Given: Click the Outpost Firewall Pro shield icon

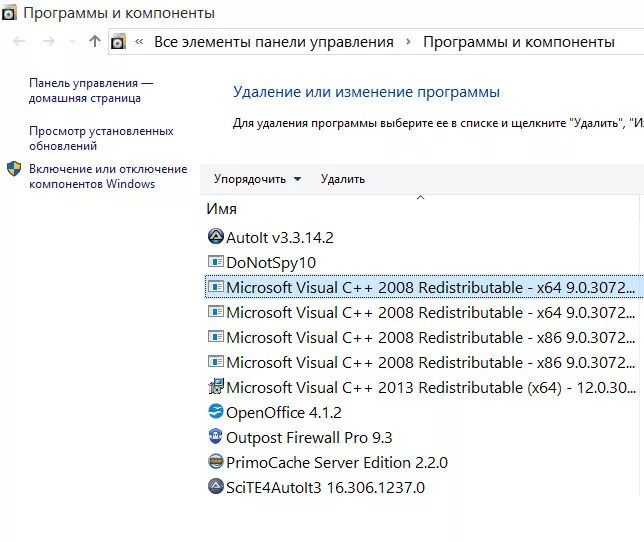Looking at the screenshot, I should coord(216,436).
